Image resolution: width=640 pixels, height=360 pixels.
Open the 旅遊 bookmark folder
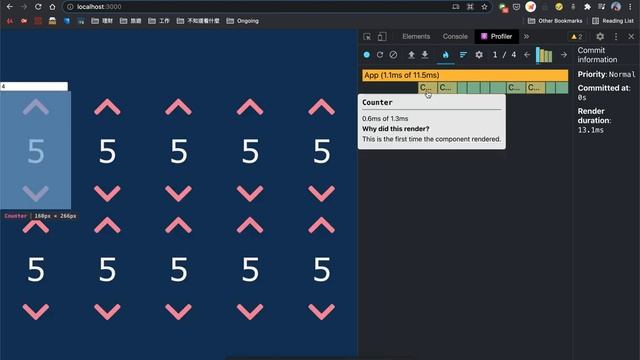tap(131, 21)
